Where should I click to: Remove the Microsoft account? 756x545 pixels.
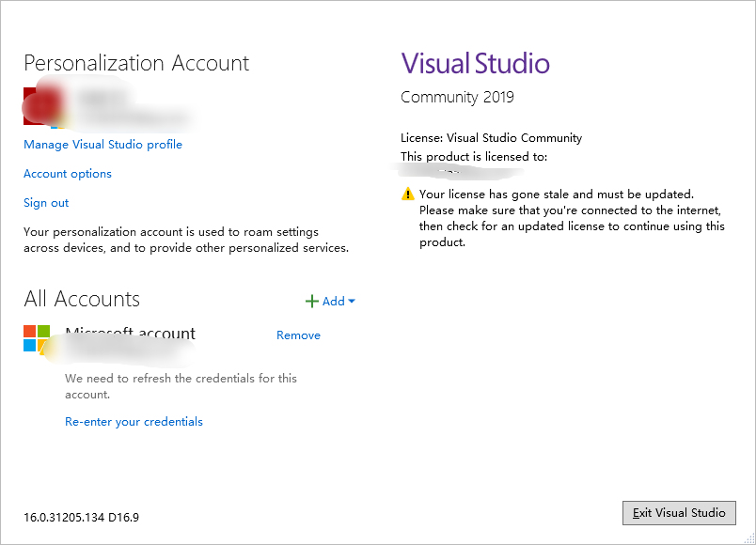click(x=298, y=335)
